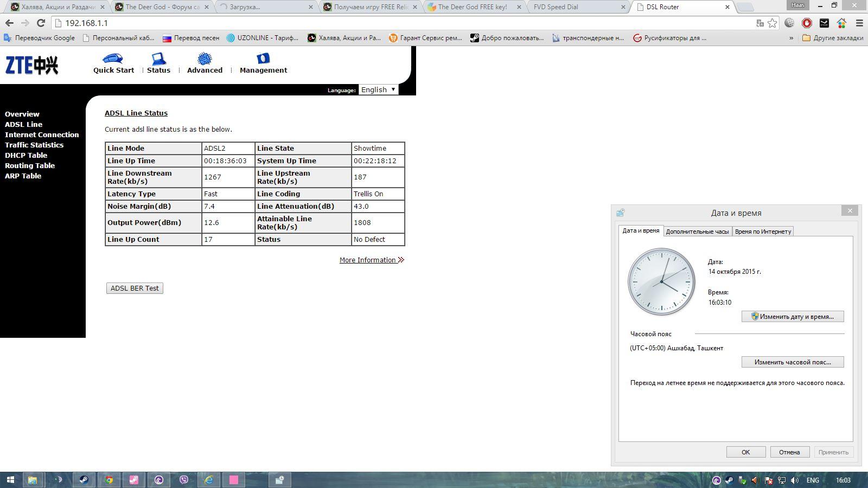Switch to the Дополнительные часы tab

pyautogui.click(x=697, y=232)
